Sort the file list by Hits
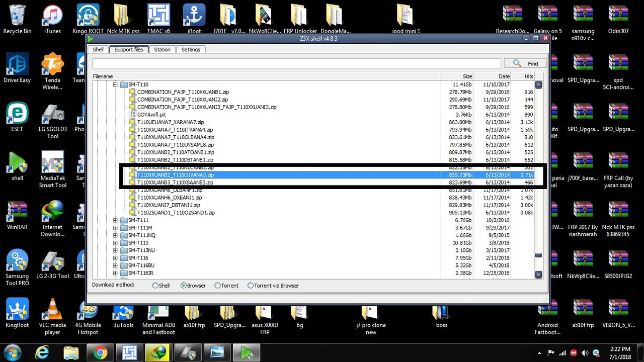 click(x=523, y=76)
